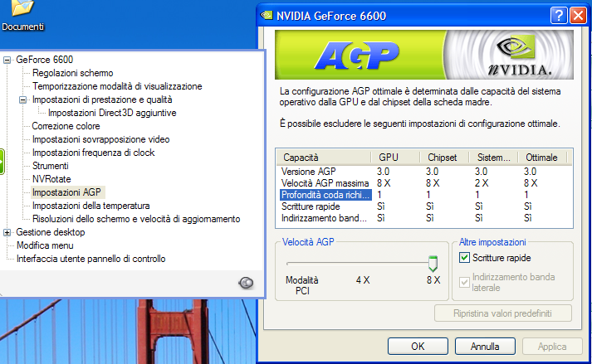Screen dimensions: 592x364
Task: Select Interfaccia utente pannello di controllo
Action: (91, 259)
